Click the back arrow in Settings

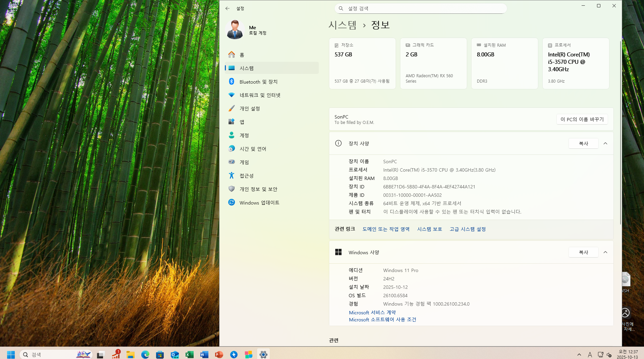point(228,8)
